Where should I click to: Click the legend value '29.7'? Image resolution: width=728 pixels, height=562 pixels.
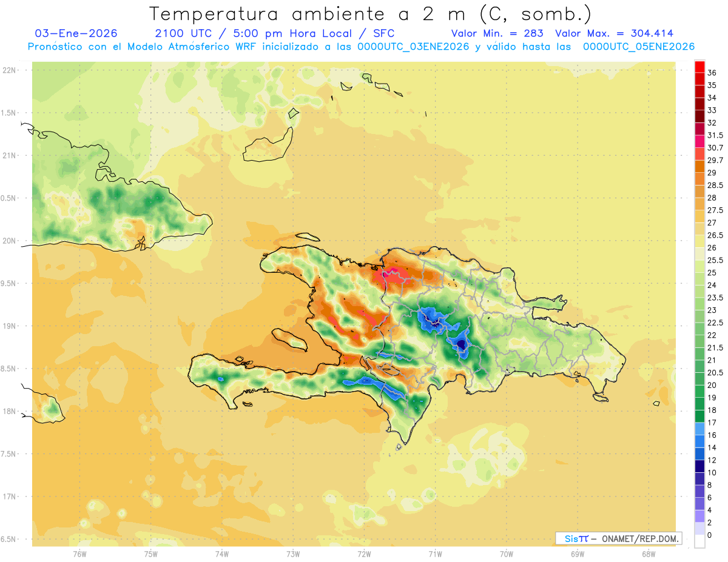click(715, 161)
